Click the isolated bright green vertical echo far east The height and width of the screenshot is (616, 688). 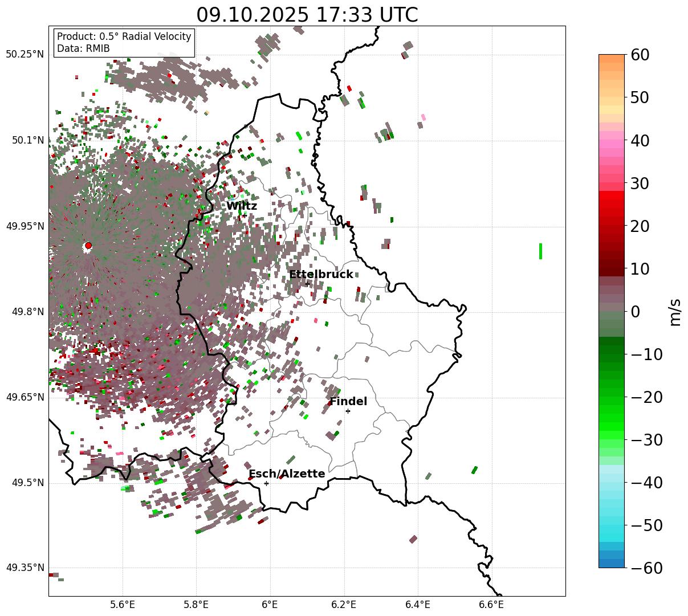coord(540,251)
